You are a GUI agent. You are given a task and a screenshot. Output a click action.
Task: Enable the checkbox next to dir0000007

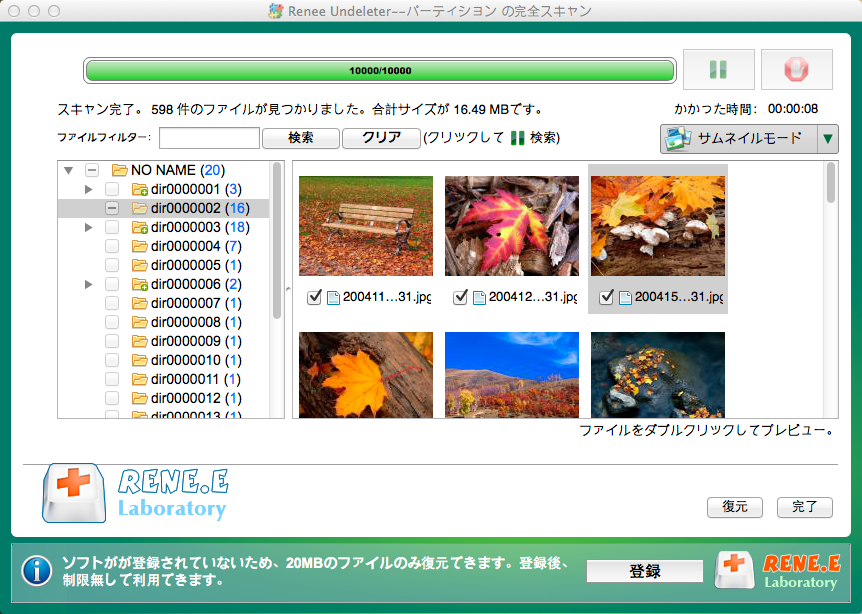(x=113, y=303)
